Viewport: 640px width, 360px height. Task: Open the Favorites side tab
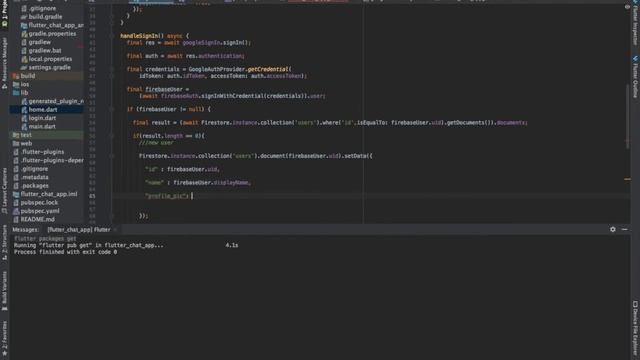coord(4,338)
